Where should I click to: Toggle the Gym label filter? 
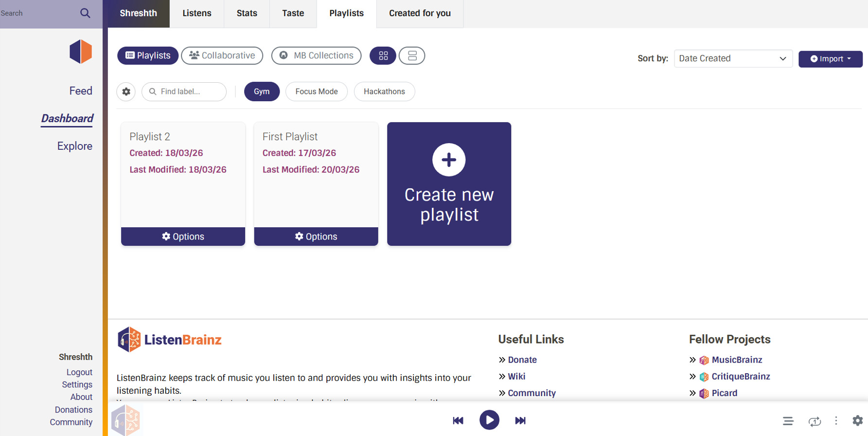262,91
